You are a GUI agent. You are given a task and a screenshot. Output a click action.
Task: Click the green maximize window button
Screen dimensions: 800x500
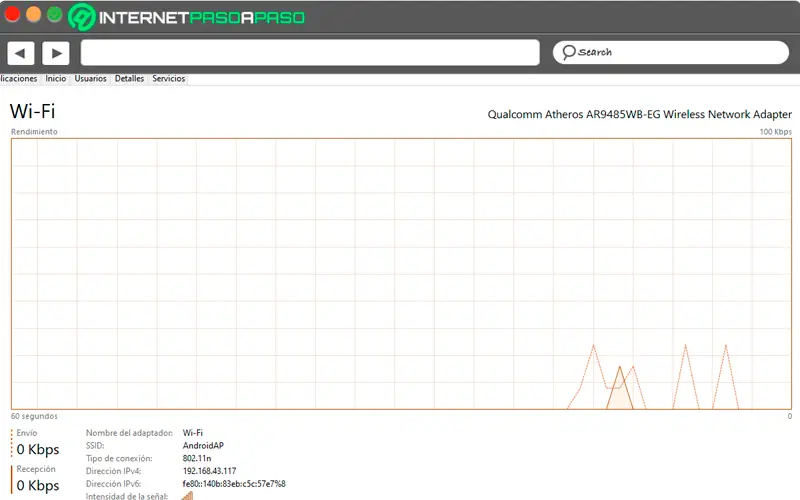55,14
